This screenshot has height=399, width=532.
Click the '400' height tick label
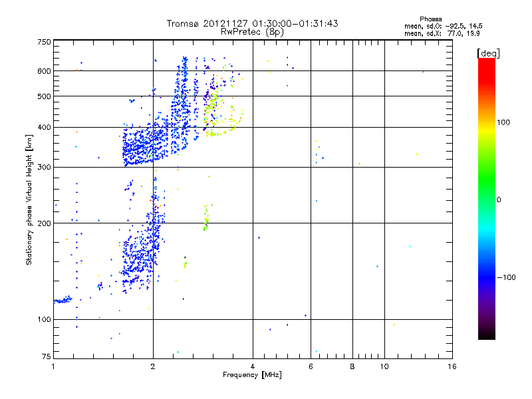(x=44, y=128)
